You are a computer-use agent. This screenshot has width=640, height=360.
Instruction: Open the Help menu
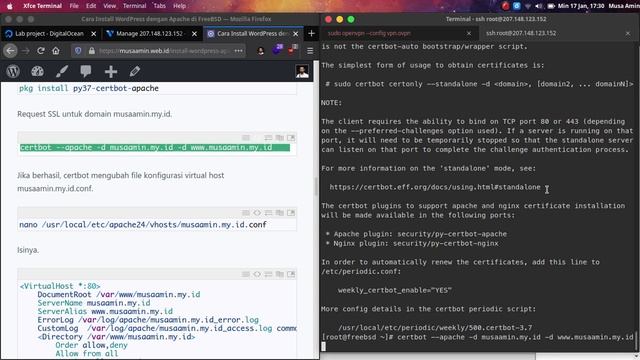180,6
